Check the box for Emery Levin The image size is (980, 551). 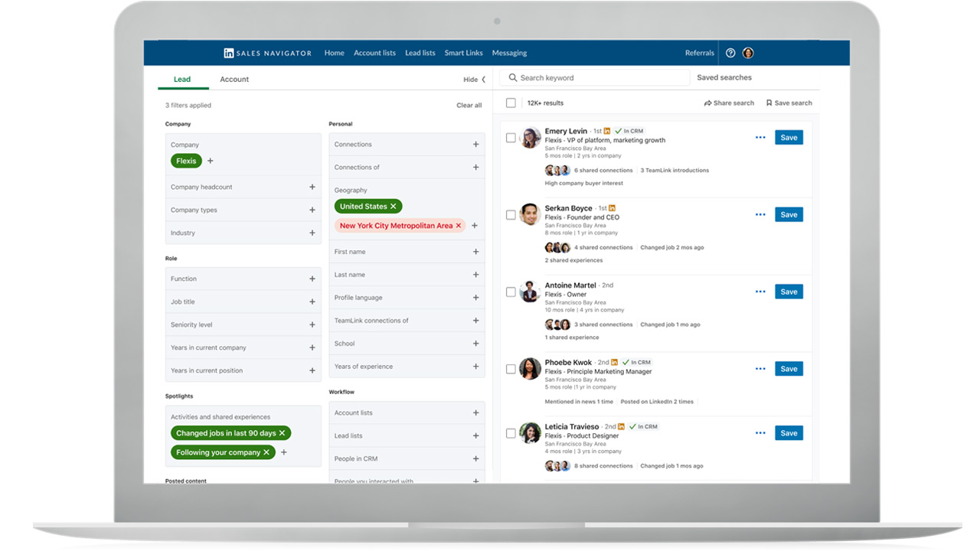click(x=511, y=138)
